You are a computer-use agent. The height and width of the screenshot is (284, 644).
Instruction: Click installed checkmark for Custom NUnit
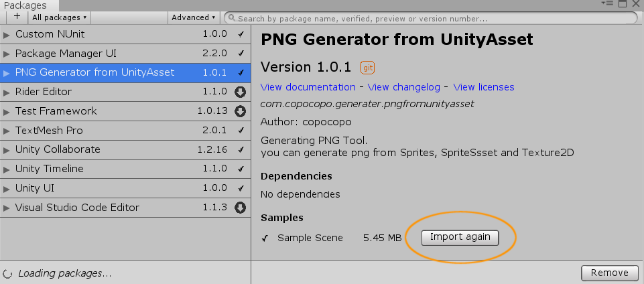tap(241, 33)
